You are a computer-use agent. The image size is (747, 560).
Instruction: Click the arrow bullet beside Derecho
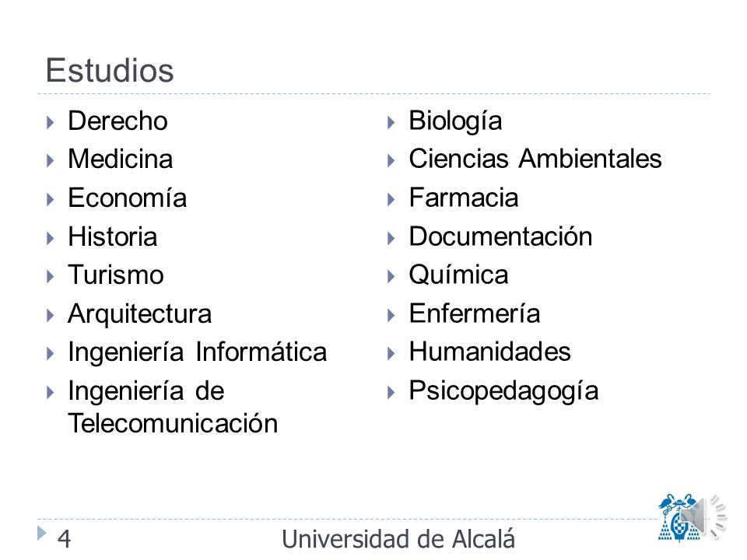51,122
